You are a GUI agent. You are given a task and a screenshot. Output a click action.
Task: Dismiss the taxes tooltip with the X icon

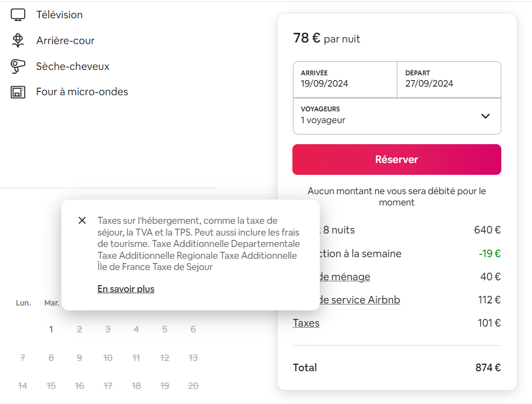click(x=82, y=220)
